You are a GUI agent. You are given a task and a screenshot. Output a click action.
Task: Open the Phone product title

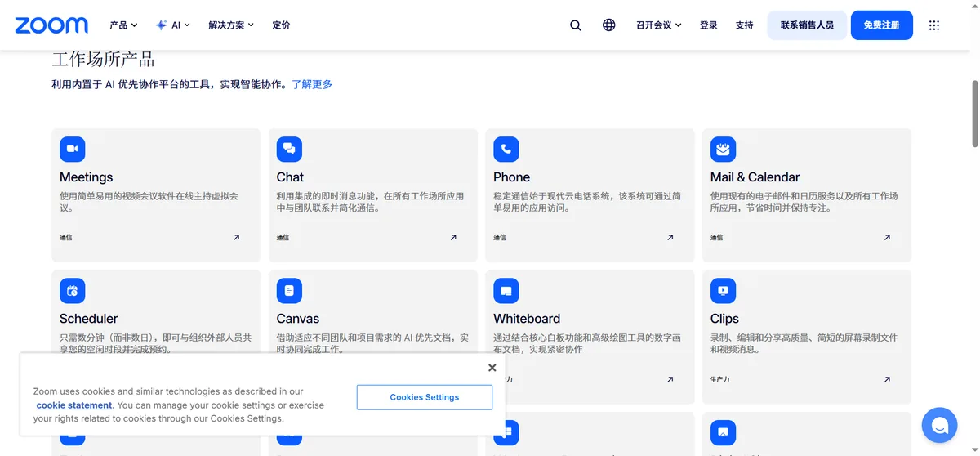coord(511,177)
